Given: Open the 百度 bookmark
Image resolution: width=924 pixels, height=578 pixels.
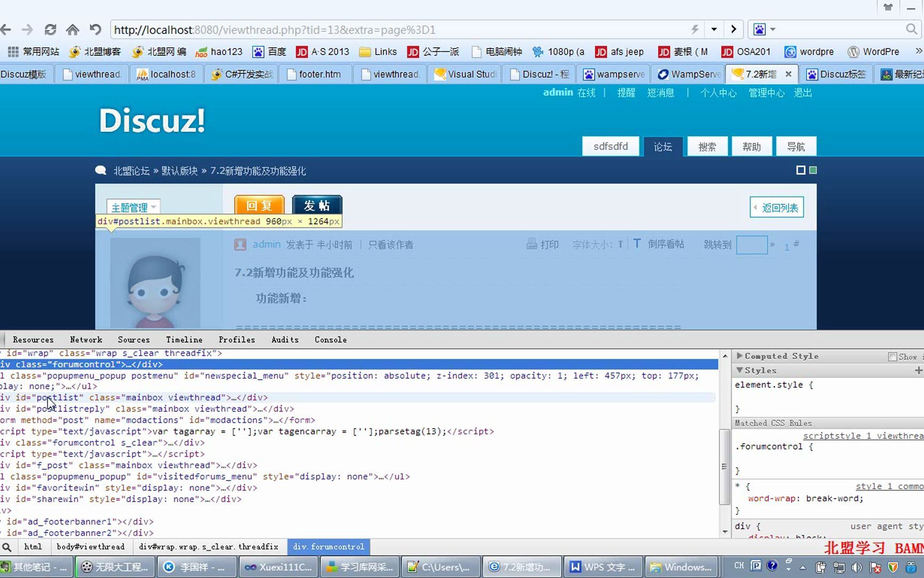Looking at the screenshot, I should tap(270, 51).
